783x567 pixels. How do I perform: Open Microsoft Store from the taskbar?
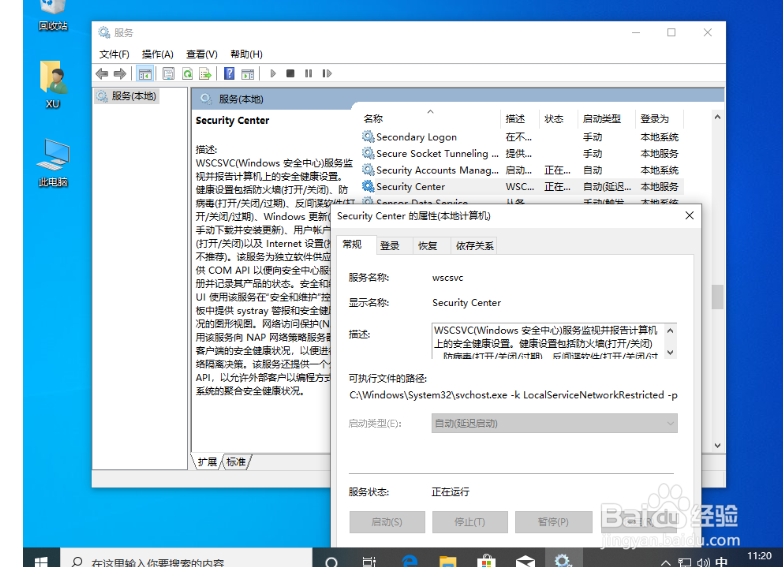pos(486,561)
